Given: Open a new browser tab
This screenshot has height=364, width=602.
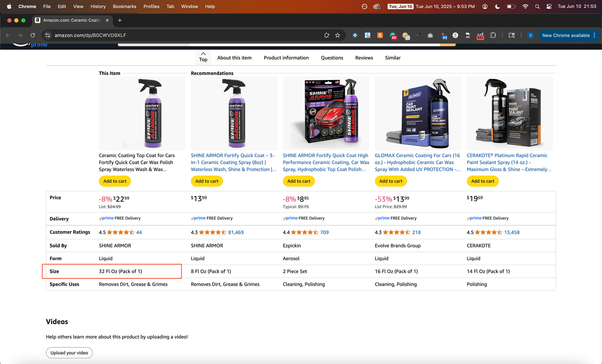Looking at the screenshot, I should coord(120,20).
